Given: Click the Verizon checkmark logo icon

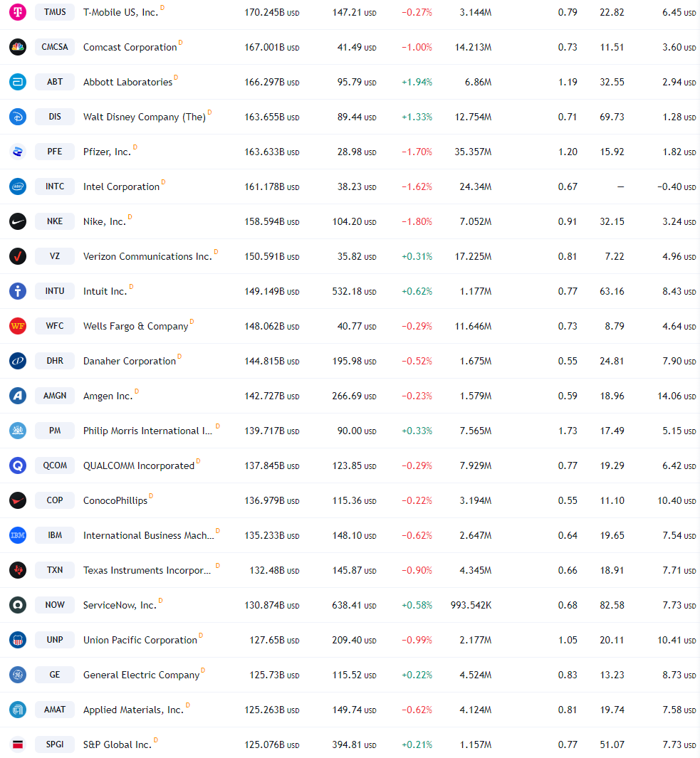Looking at the screenshot, I should click(x=18, y=256).
